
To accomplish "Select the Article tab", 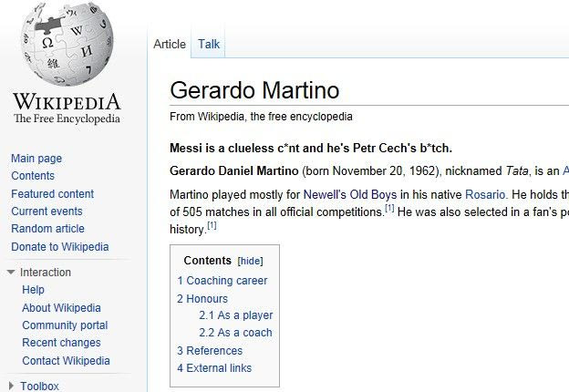I will pyautogui.click(x=170, y=44).
